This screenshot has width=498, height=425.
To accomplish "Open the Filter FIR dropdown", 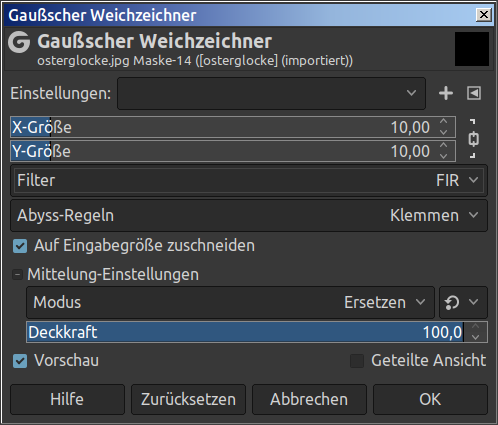I will [249, 180].
